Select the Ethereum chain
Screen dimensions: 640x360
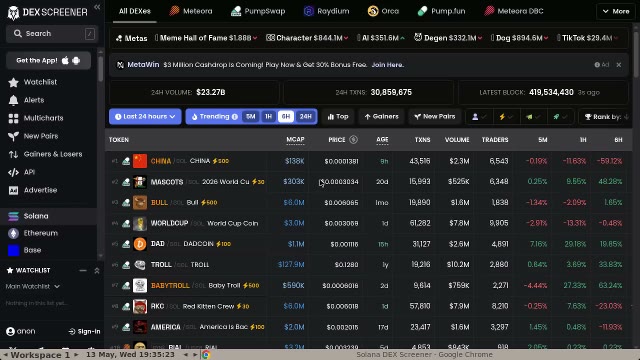[49, 233]
